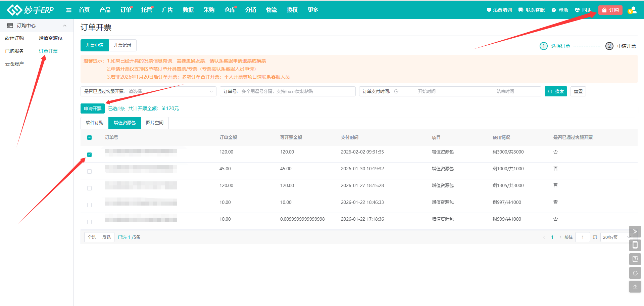
Task: Select the 图片空间 tab
Action: [x=154, y=123]
